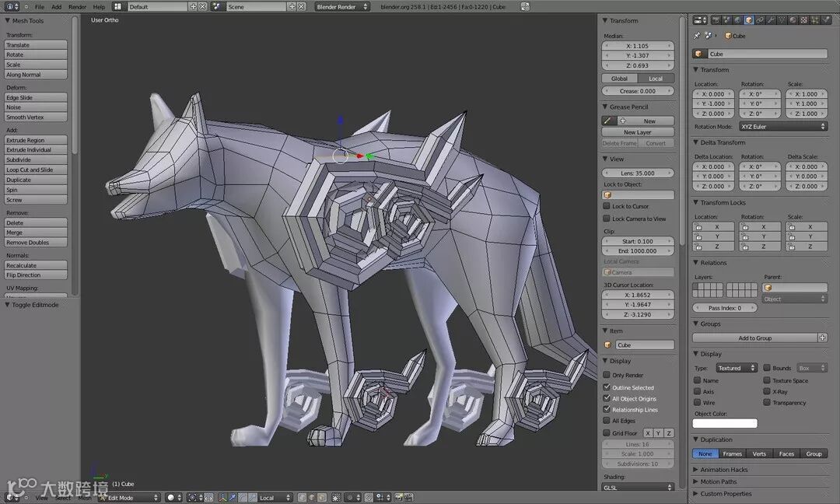840x504 pixels.
Task: Open the Modifiers wrench icon
Action: 770,20
